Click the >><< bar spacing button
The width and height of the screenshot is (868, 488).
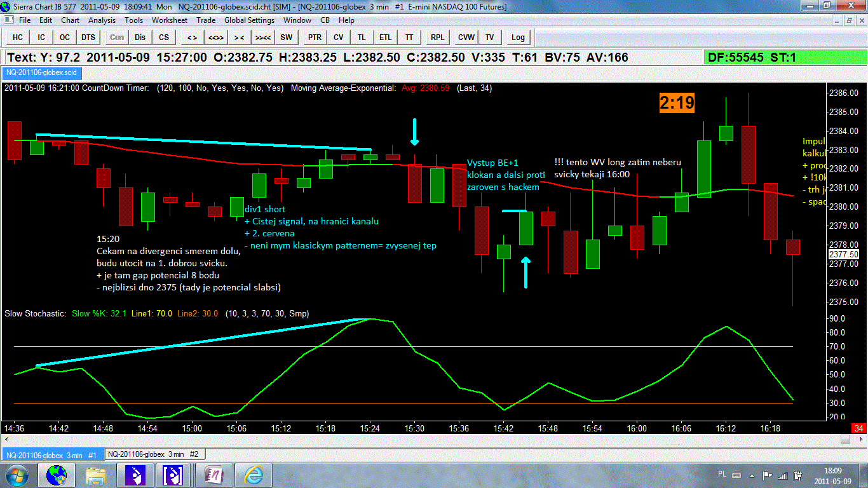click(263, 37)
